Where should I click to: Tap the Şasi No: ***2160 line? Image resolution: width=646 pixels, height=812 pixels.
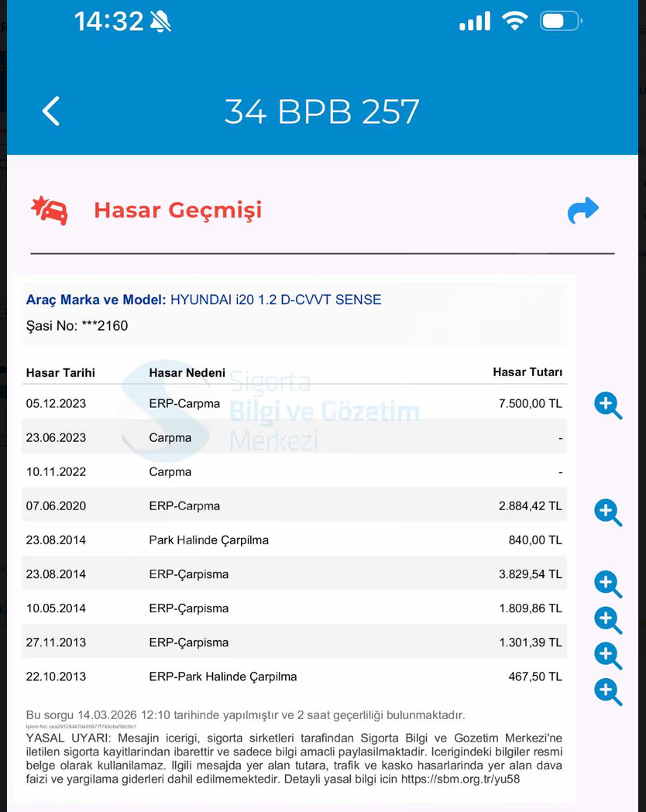click(77, 326)
